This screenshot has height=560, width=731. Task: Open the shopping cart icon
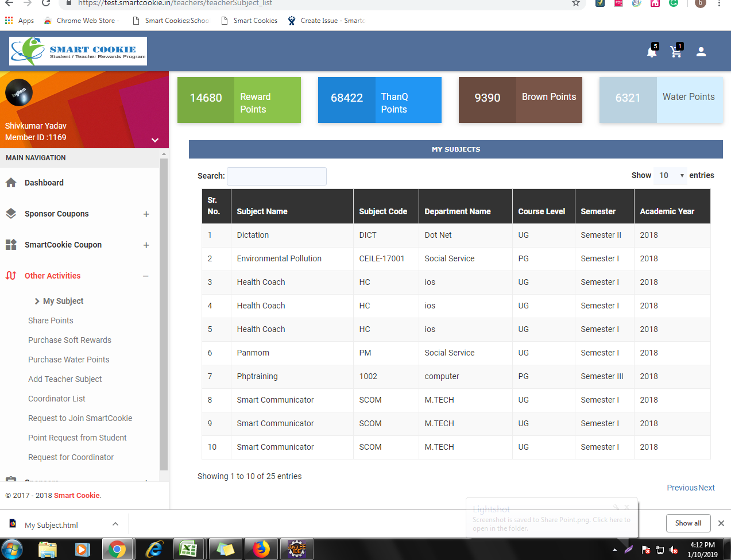(676, 52)
